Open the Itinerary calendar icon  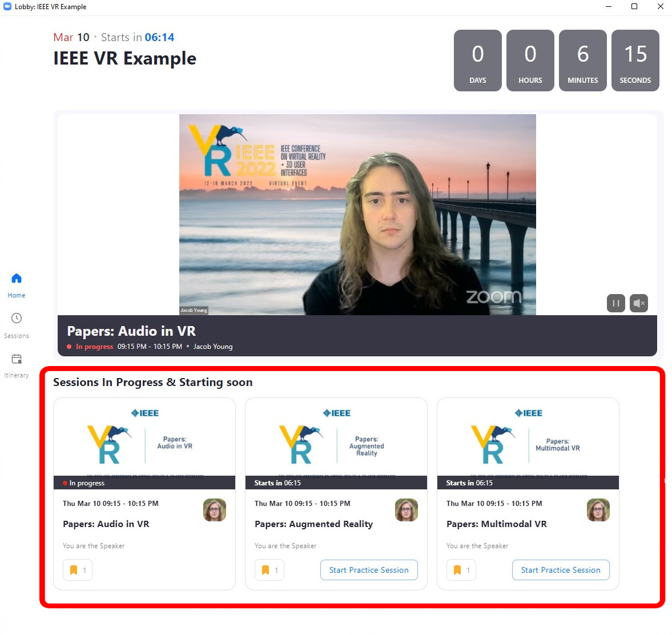(17, 359)
